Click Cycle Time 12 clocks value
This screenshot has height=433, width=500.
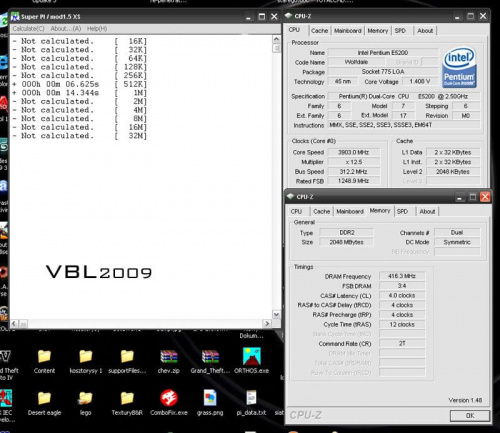coord(402,324)
